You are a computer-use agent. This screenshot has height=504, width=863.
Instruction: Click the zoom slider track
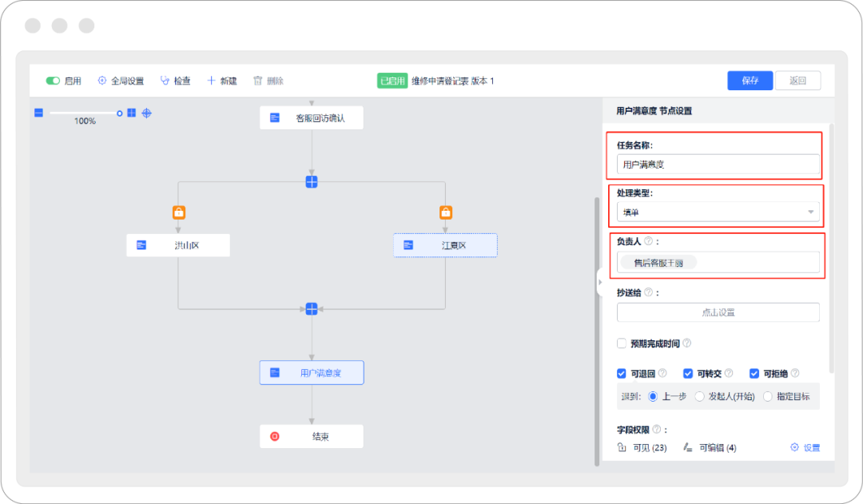click(80, 113)
